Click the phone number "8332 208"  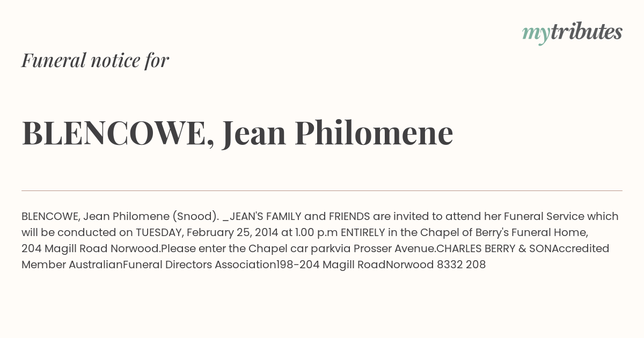[x=462, y=264]
